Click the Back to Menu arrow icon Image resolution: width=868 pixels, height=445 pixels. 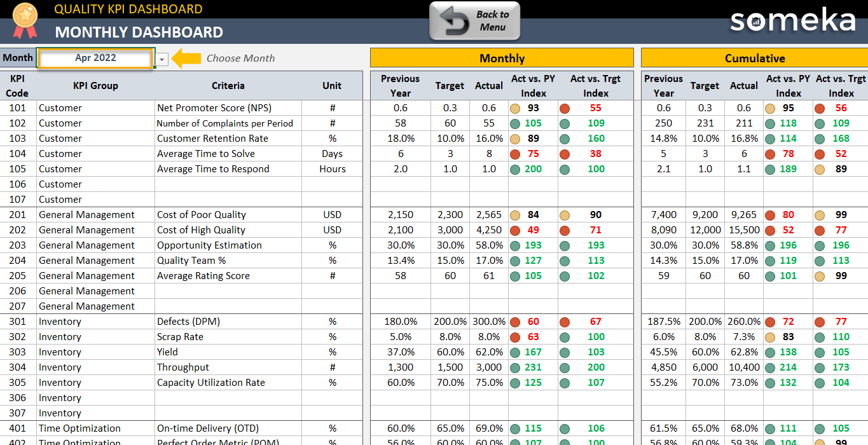[x=453, y=20]
